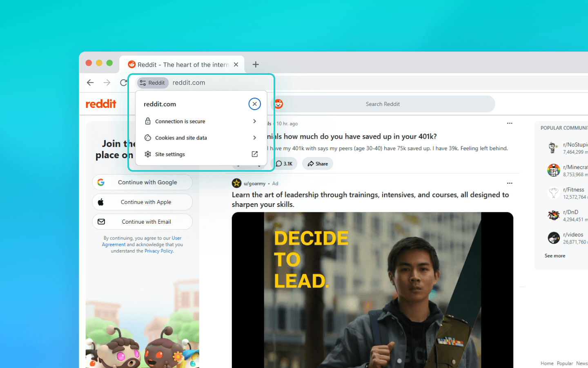Screen dimensions: 588x368
Task: Click the Snoo icon in the search bar
Action: (x=278, y=104)
